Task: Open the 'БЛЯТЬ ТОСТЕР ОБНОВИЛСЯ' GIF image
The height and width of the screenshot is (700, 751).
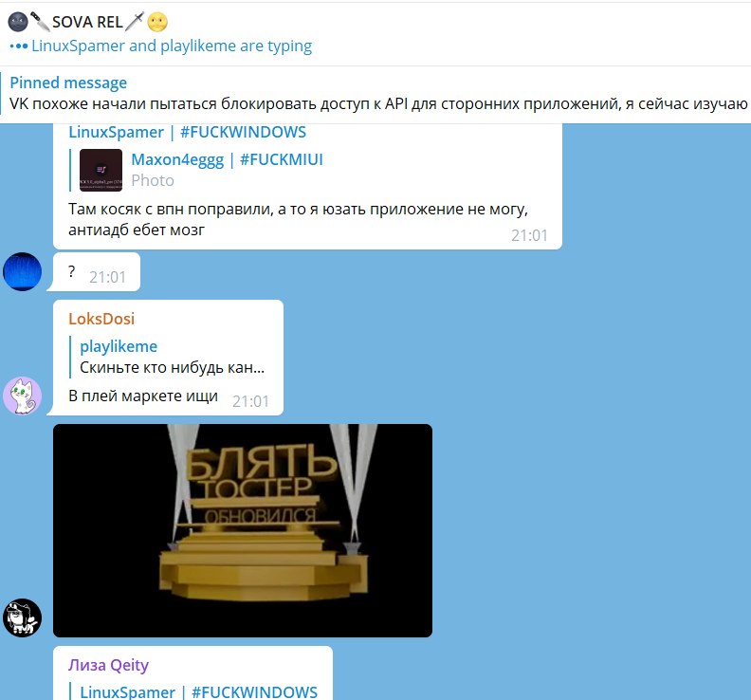Action: pos(243,530)
